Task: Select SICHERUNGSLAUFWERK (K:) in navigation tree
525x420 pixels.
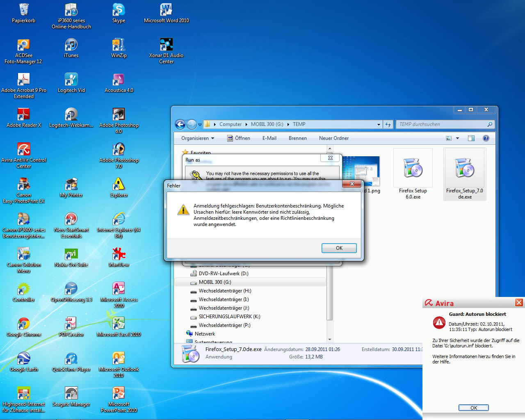Action: [x=229, y=317]
